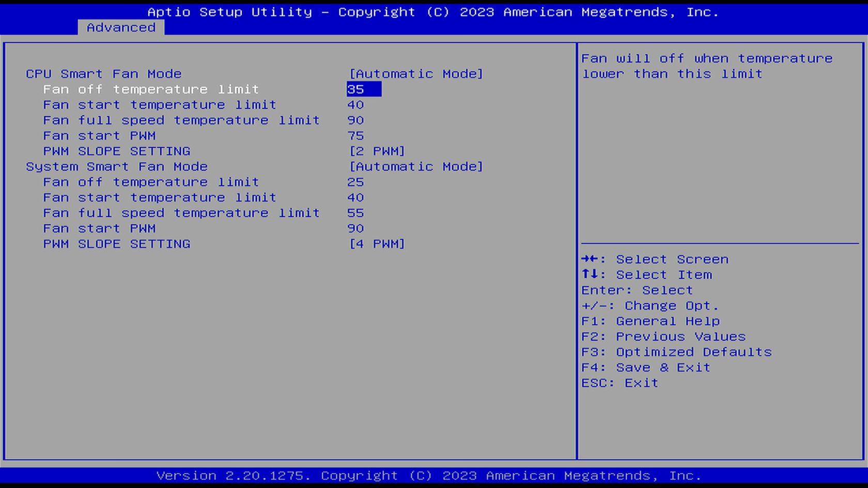The image size is (868, 488).
Task: Click the System Smart Fan Mode label
Action: (117, 167)
